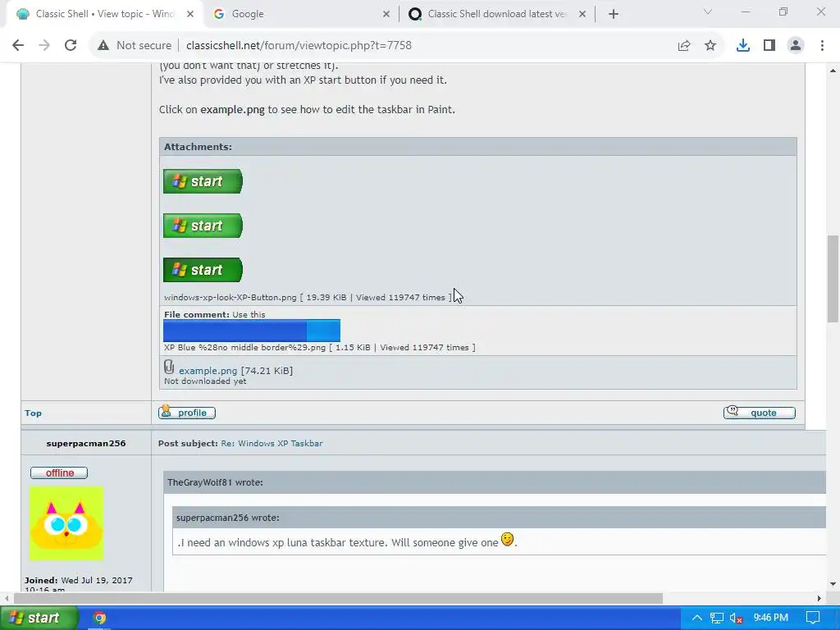Open Chrome downloads panel
This screenshot has width=840, height=630.
tap(743, 46)
